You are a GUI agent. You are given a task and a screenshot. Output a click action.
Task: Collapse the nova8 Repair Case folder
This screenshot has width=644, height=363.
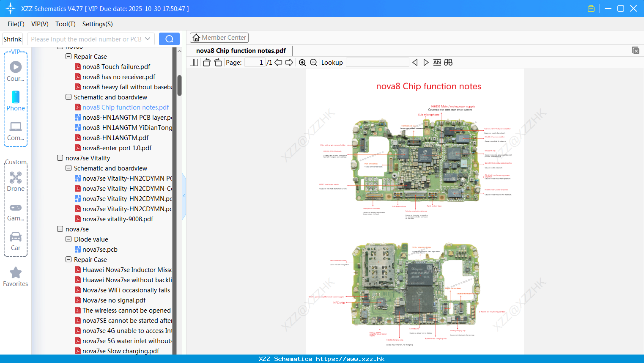69,56
